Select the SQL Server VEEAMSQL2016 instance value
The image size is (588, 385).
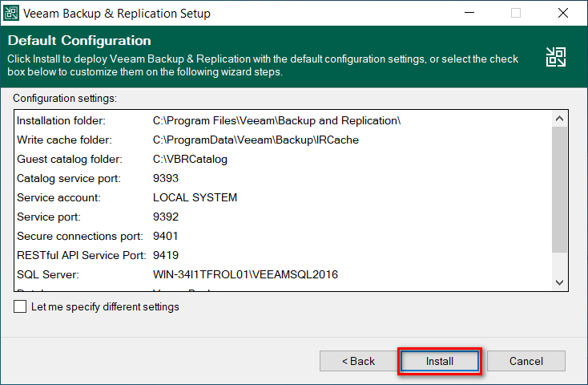click(245, 274)
